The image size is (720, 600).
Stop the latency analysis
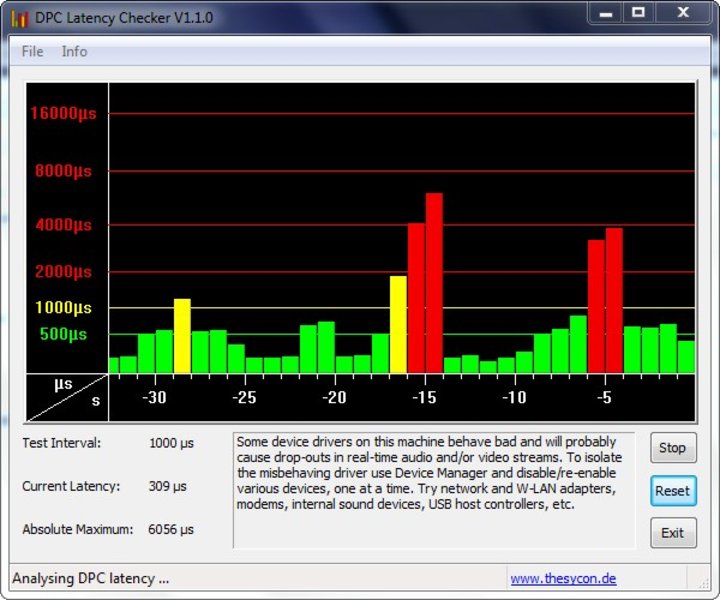(x=673, y=448)
